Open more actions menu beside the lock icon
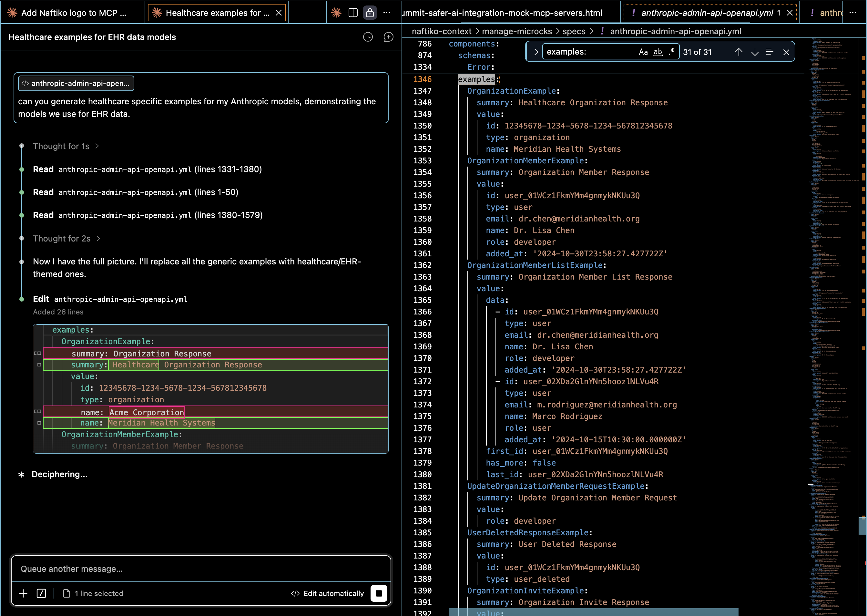 [x=386, y=13]
